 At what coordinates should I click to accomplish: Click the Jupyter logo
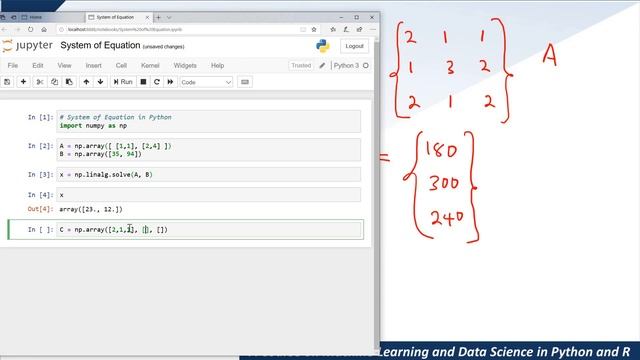(x=27, y=45)
